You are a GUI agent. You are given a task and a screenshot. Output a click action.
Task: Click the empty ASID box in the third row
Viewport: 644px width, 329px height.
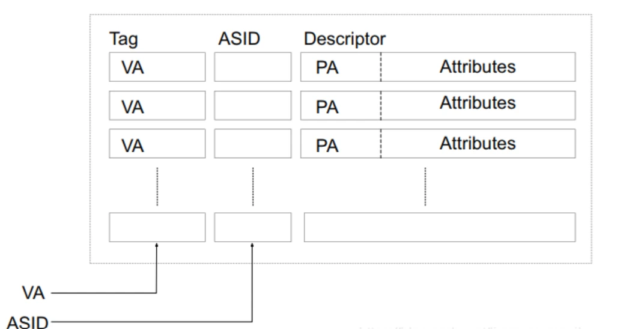click(252, 144)
